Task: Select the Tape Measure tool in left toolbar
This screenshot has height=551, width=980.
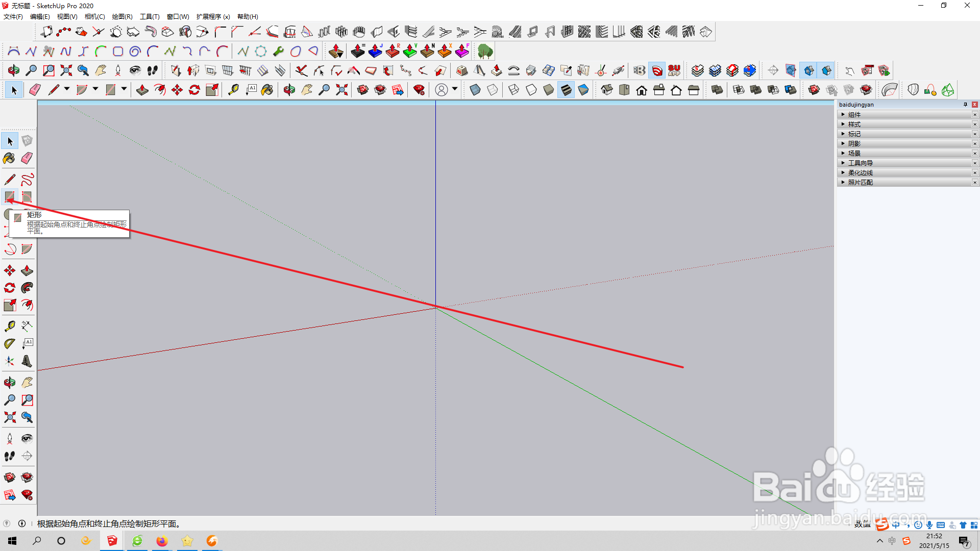Action: click(10, 326)
